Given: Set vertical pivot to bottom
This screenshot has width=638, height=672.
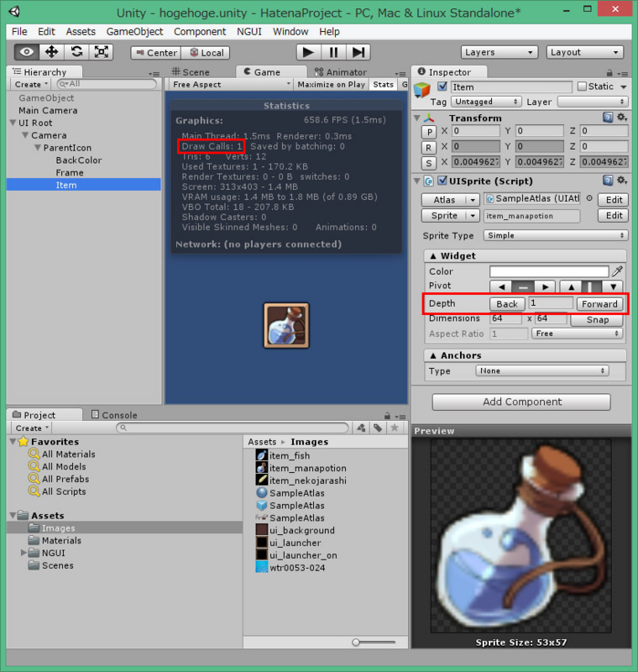Looking at the screenshot, I should coord(613,286).
